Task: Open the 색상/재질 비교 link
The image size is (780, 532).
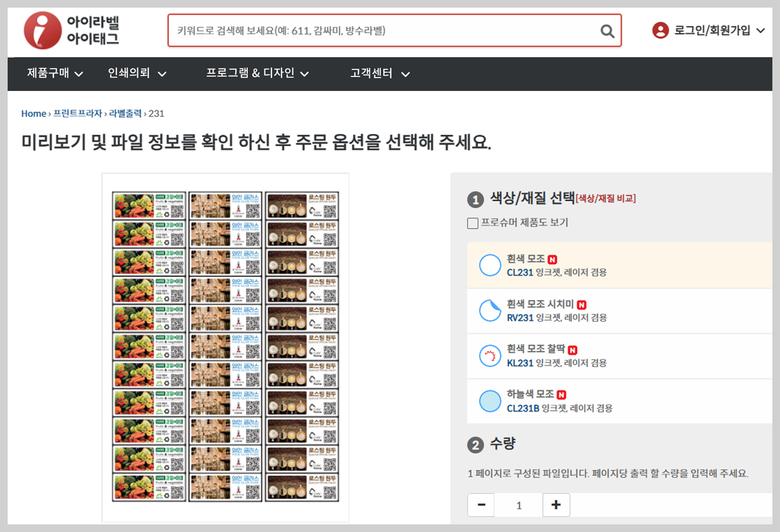Action: click(605, 198)
